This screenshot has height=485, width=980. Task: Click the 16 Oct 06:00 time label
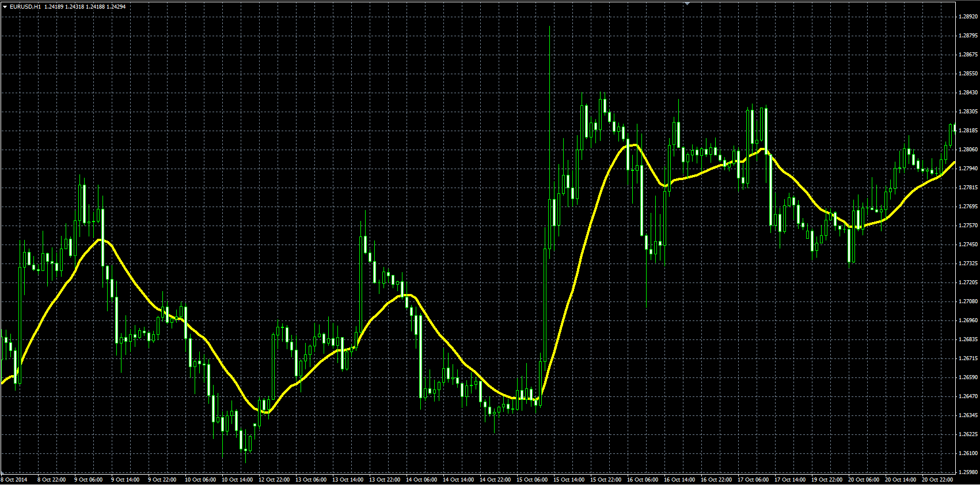click(x=643, y=480)
